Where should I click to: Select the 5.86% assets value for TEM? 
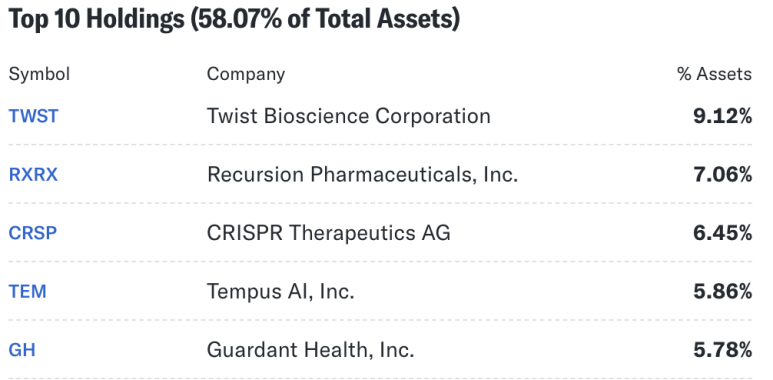(722, 291)
